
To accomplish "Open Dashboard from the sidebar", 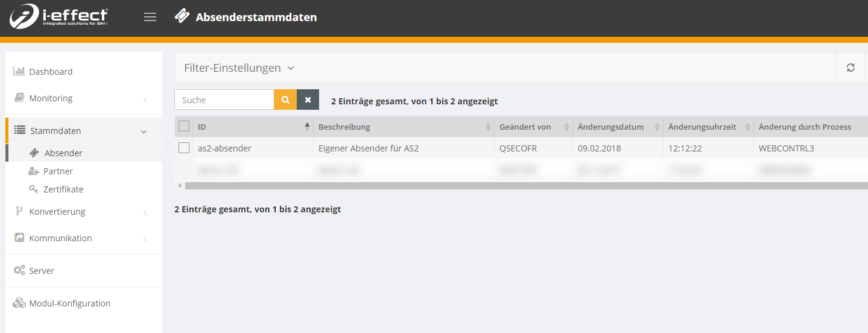I will point(51,72).
